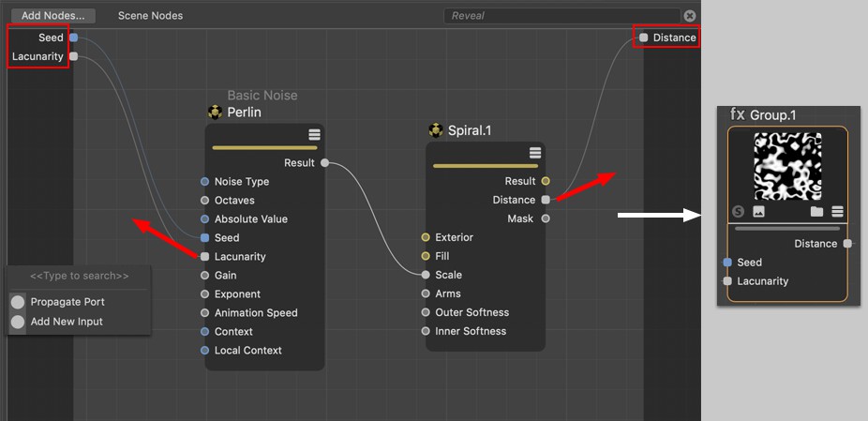The image size is (868, 421).
Task: Click the image preview icon on Group.1
Action: 758,212
